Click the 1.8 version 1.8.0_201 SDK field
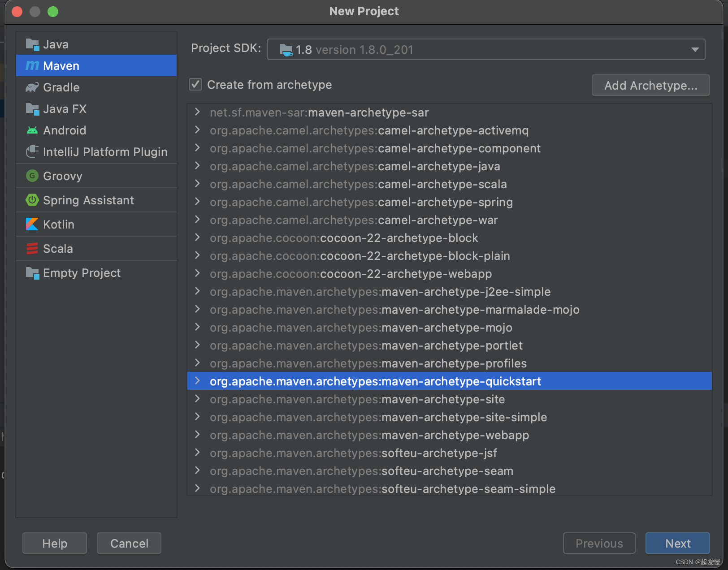This screenshot has height=570, width=728. pyautogui.click(x=486, y=49)
